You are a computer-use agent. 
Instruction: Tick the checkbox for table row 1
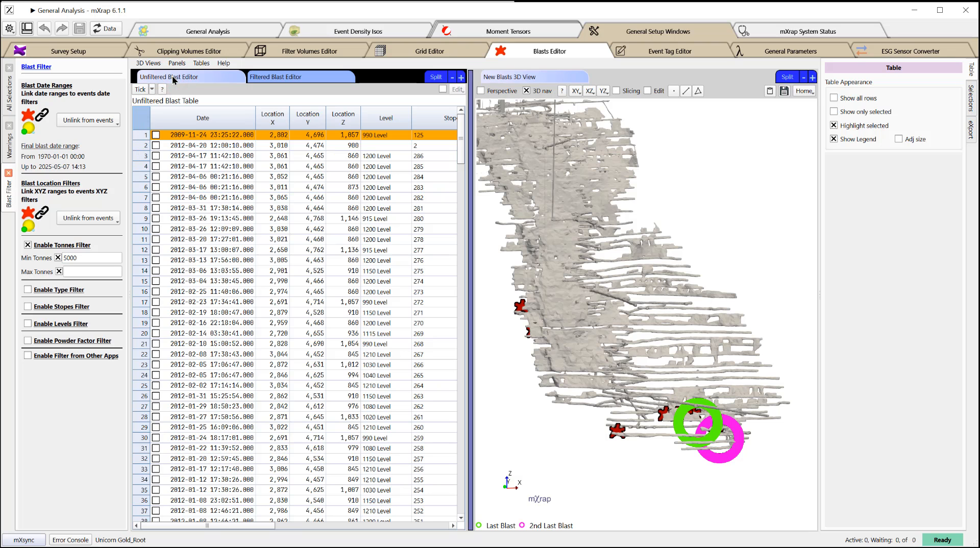156,135
